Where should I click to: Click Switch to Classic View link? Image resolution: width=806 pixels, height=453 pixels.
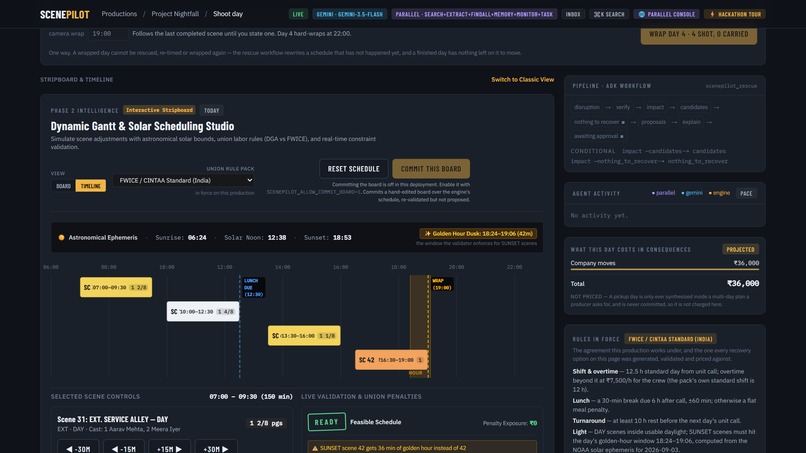tap(522, 79)
